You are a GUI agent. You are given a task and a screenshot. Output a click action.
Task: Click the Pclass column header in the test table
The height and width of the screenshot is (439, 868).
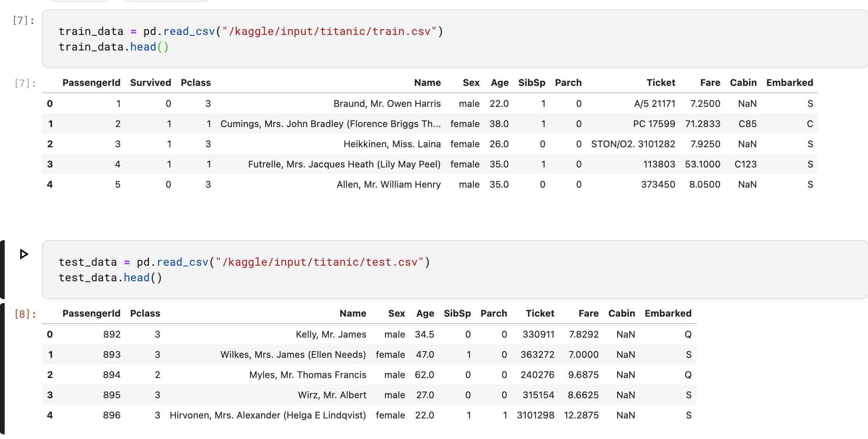[145, 314]
